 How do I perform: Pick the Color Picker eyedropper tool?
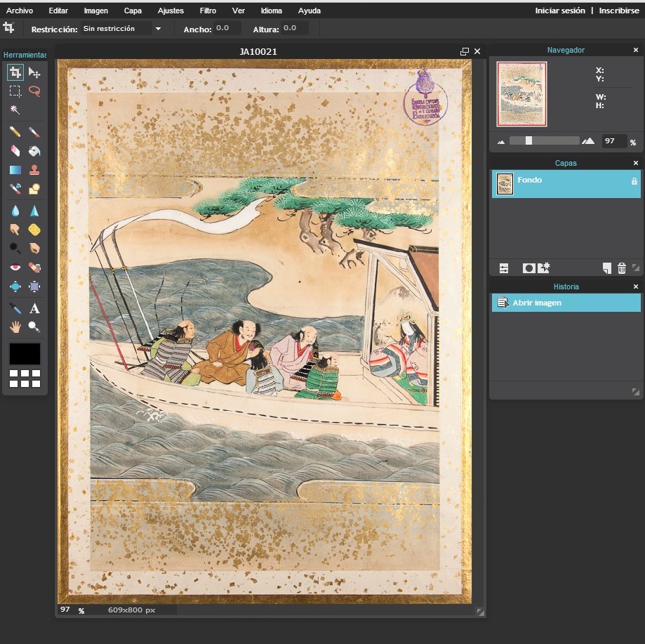(x=15, y=308)
